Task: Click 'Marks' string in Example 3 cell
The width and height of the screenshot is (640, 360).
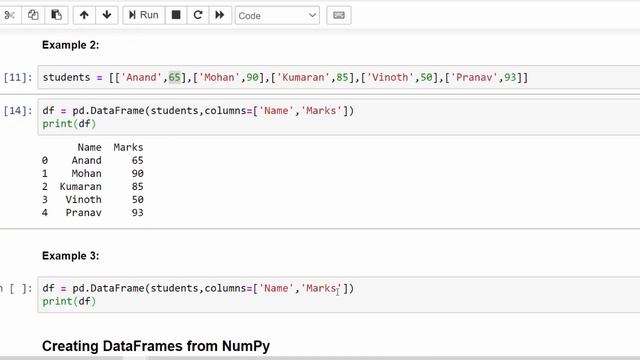Action: (x=321, y=288)
